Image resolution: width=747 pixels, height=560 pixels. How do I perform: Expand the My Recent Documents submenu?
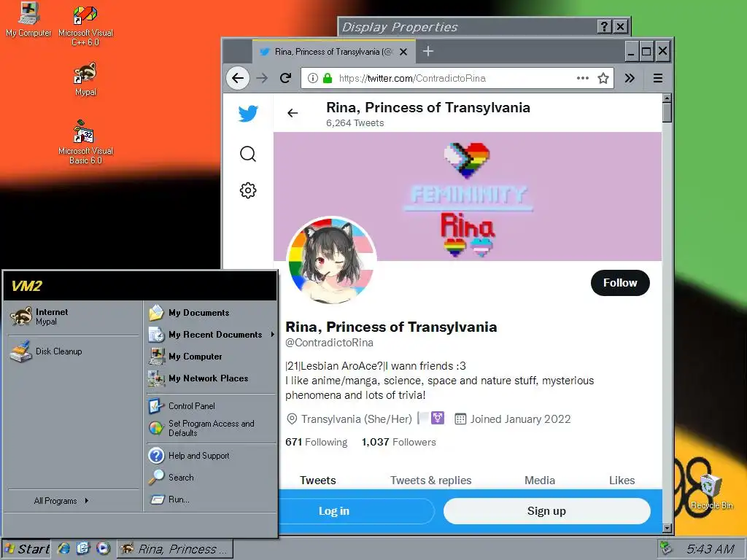tap(212, 334)
